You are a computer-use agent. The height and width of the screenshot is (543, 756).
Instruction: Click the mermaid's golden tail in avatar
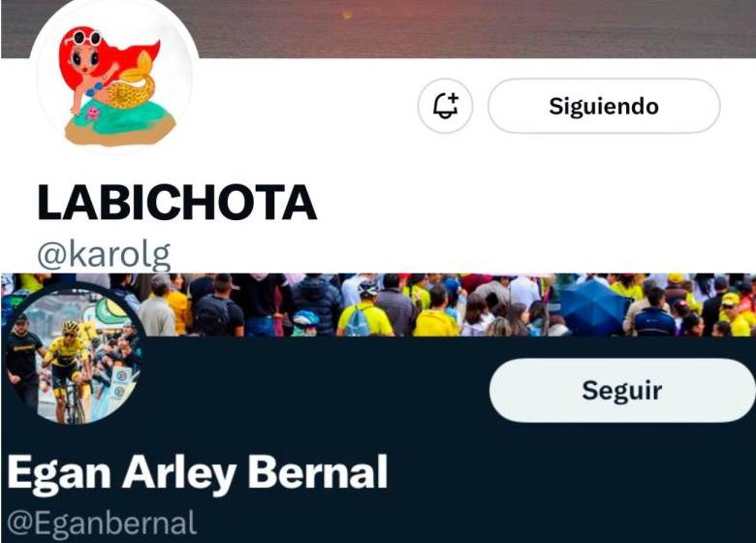[x=134, y=82]
